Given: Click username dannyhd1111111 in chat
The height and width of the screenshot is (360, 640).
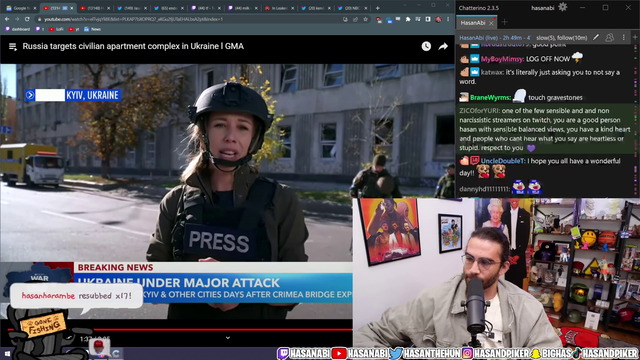Looking at the screenshot, I should pyautogui.click(x=485, y=189).
